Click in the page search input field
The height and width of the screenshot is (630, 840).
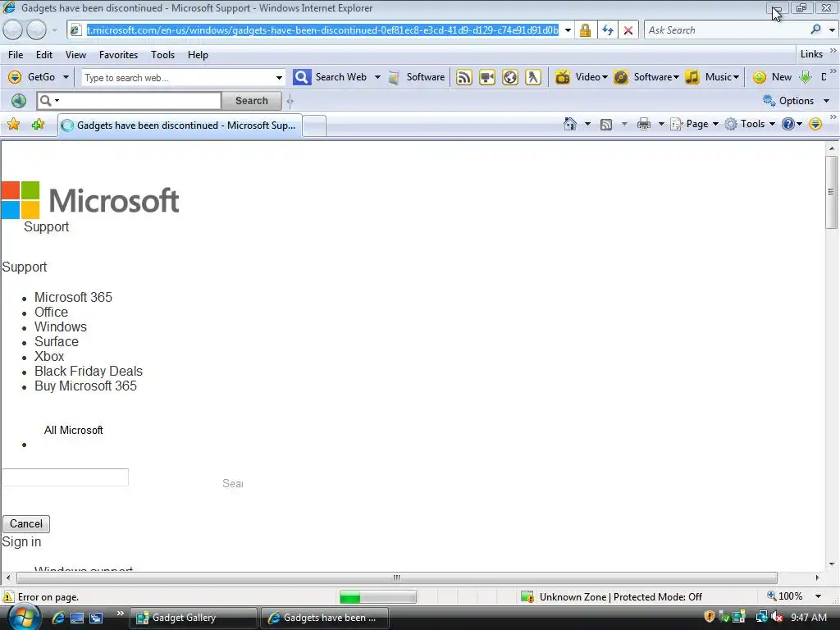[x=66, y=477]
